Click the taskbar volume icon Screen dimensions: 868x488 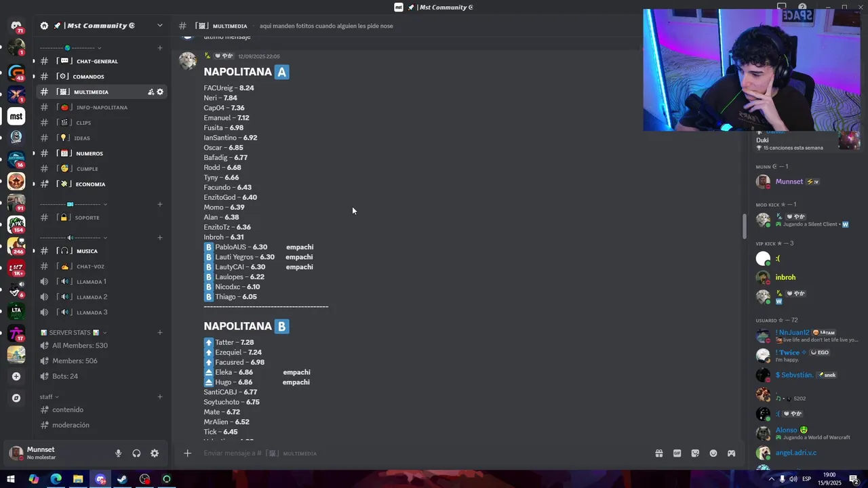click(x=793, y=479)
